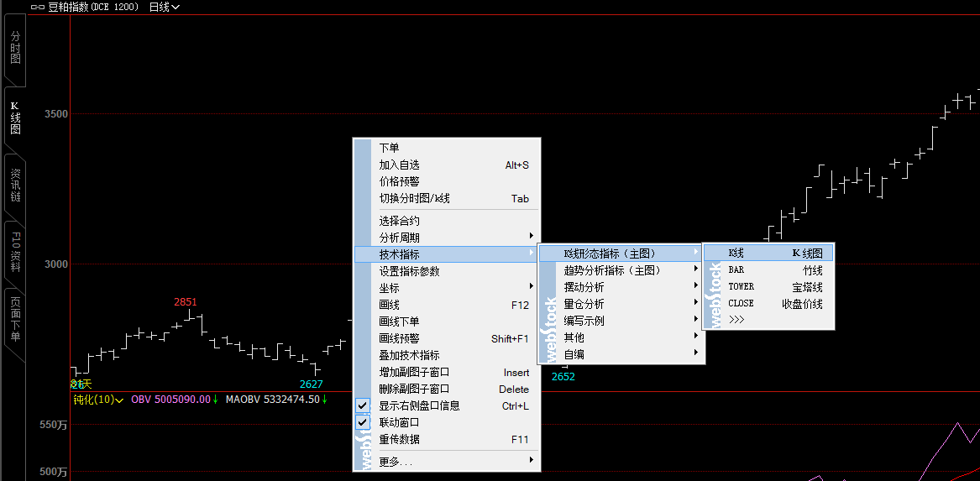The width and height of the screenshot is (980, 481).
Task: Click the >>> more chart types entry
Action: pos(737,320)
